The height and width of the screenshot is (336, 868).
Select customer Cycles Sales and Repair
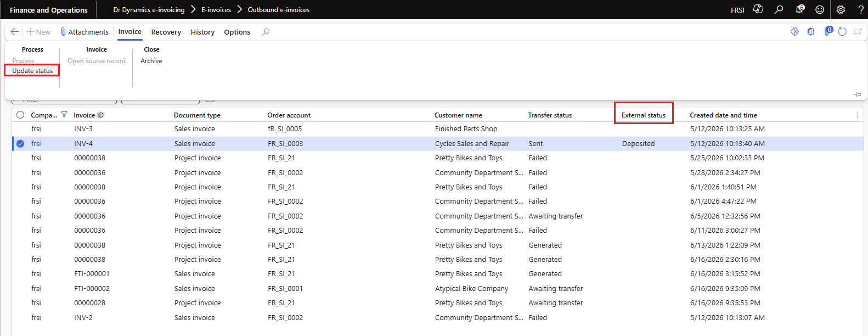(x=472, y=143)
